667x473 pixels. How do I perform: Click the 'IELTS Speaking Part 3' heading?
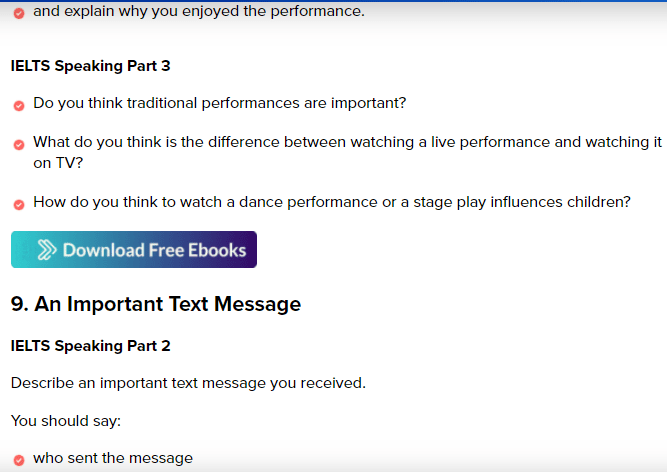[91, 66]
